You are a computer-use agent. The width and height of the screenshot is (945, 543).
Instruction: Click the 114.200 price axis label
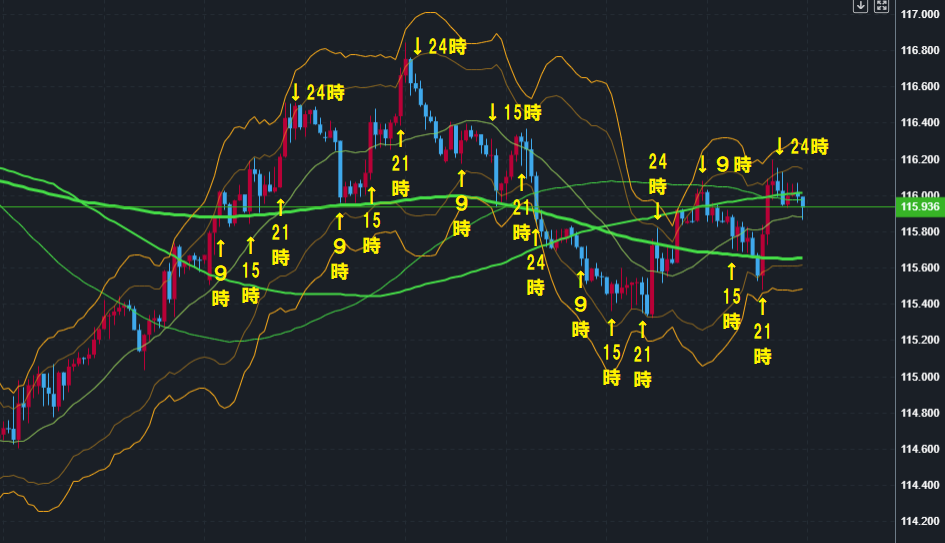coord(920,522)
